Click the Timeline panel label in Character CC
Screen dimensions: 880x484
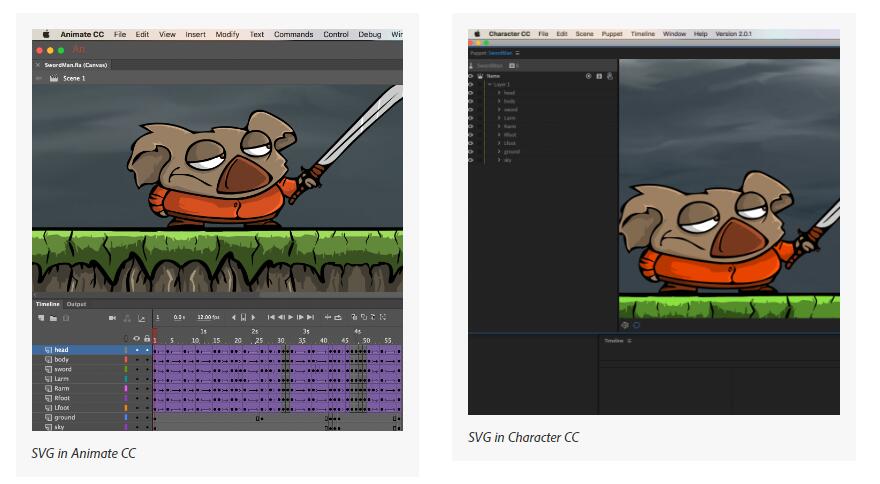click(x=614, y=341)
